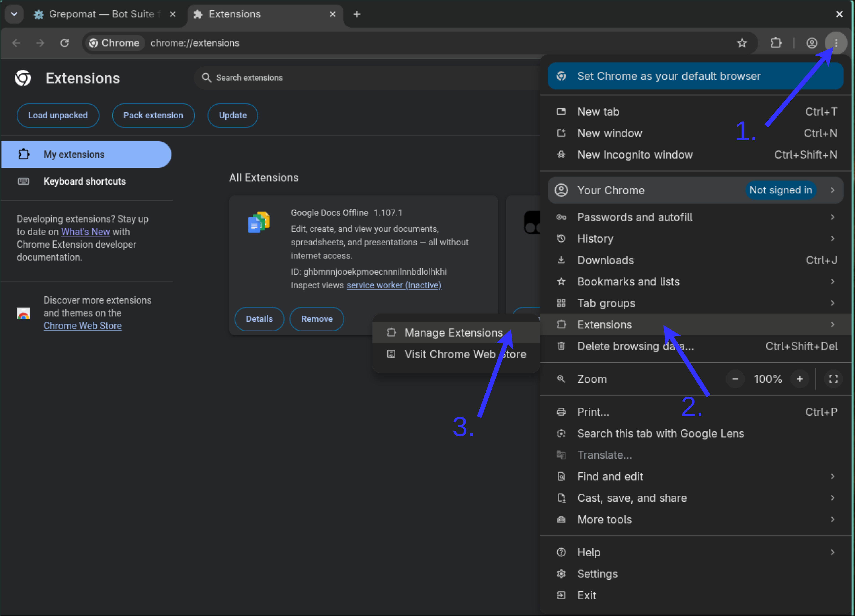Open the tab search dropdown arrow

coord(14,14)
